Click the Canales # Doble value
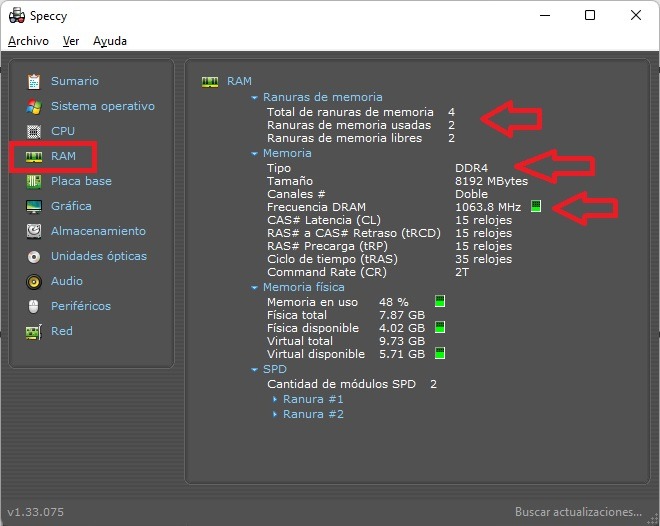 point(471,194)
